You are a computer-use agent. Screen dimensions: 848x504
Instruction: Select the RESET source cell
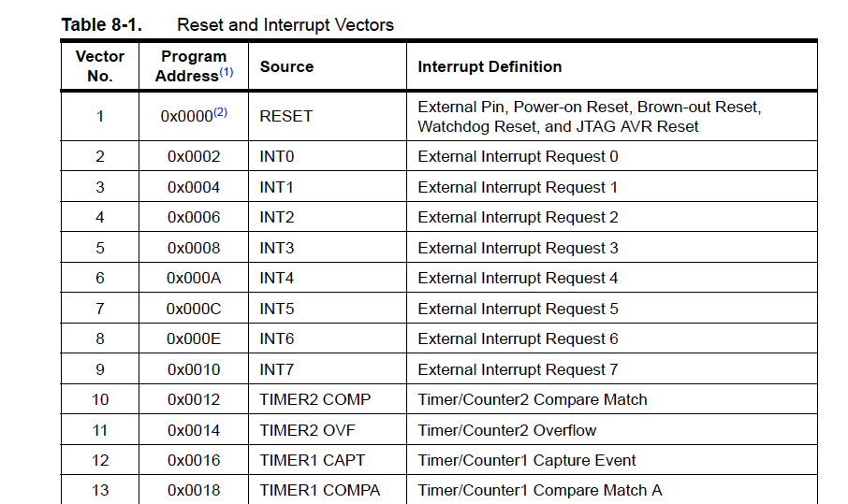[286, 117]
